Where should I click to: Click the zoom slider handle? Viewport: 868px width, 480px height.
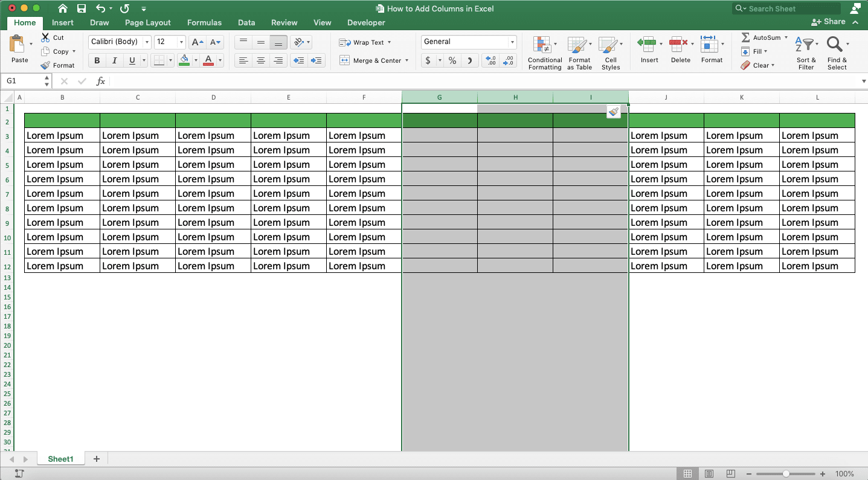[x=786, y=474]
